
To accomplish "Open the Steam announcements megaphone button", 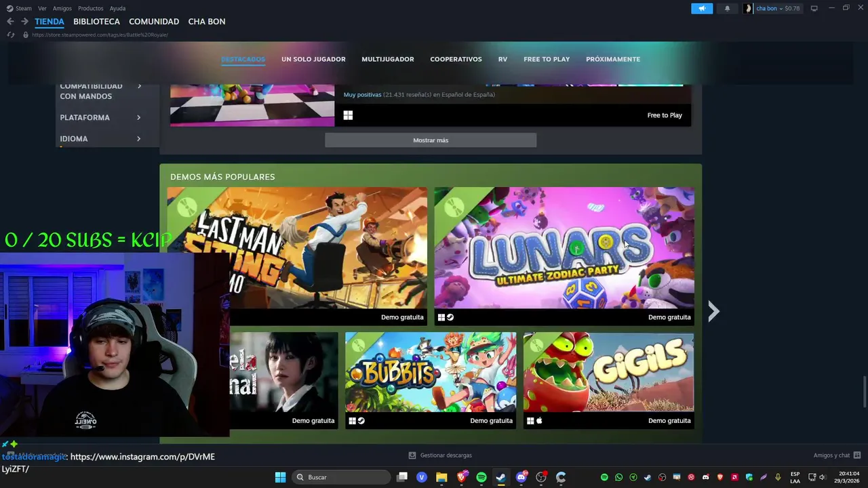I will (x=702, y=8).
